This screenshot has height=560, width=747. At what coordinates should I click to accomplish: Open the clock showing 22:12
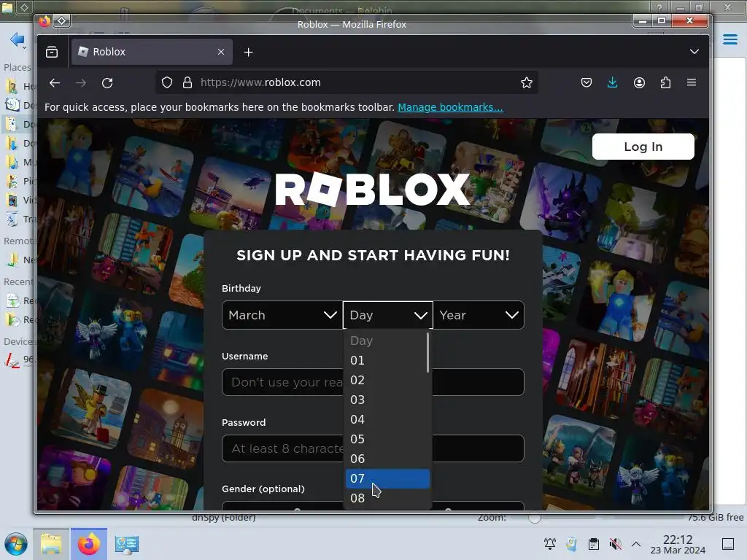point(678,544)
